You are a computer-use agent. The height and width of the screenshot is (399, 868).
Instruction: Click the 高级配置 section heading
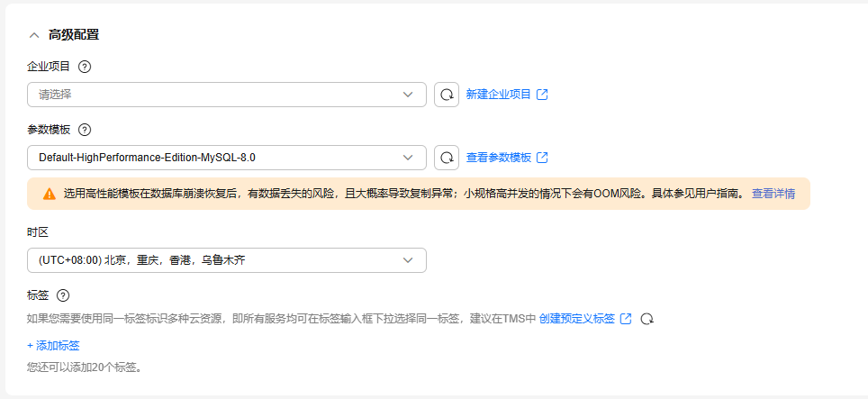(74, 35)
